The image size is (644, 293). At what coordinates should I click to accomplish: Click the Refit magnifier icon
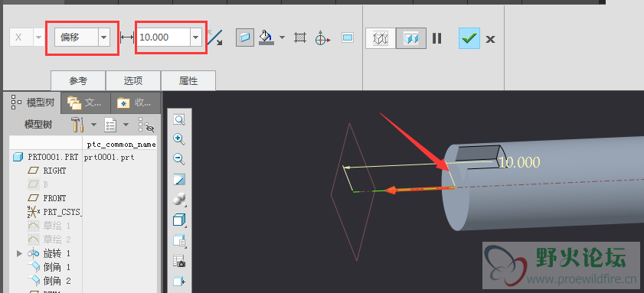[179, 120]
